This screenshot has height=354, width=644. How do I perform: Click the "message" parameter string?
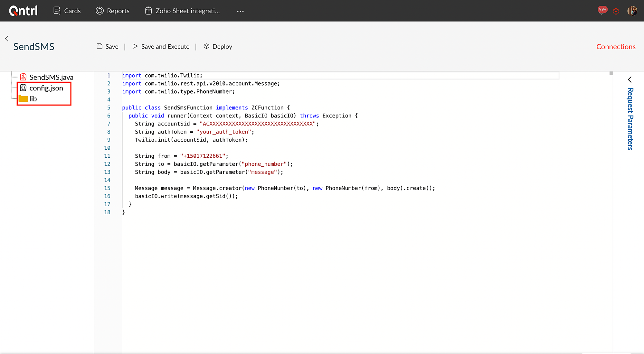[x=262, y=172]
